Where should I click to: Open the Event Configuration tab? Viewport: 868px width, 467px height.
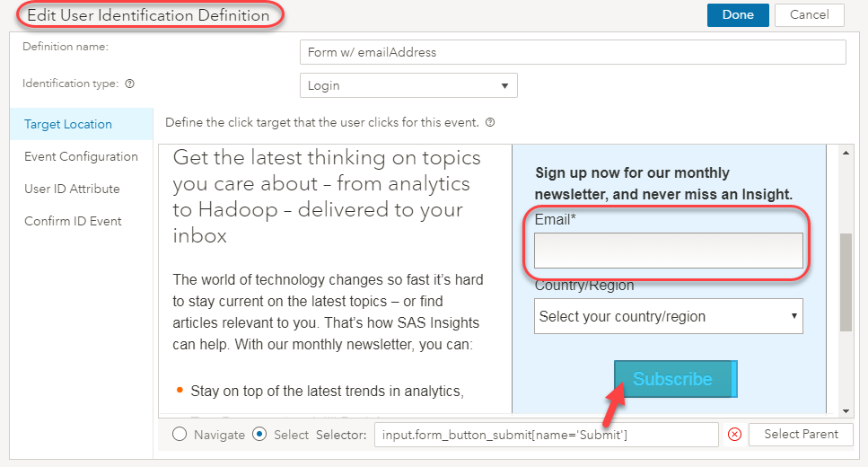click(x=82, y=157)
